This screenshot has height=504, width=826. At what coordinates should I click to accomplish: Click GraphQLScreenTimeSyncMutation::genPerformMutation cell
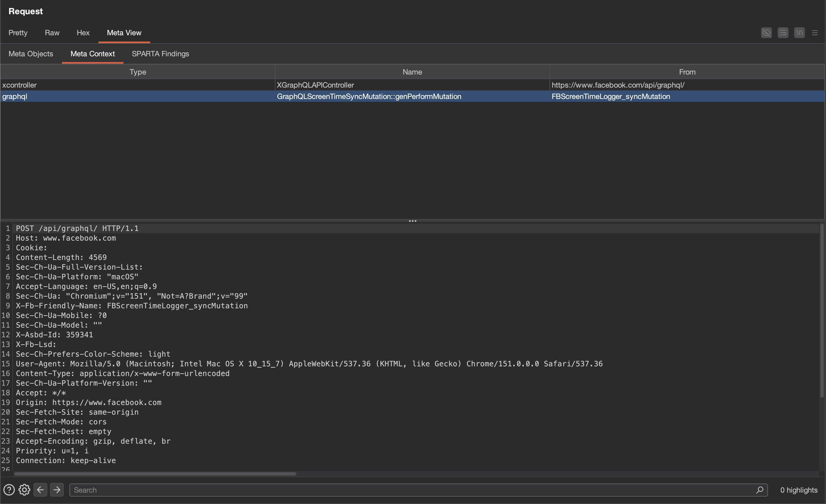point(412,96)
